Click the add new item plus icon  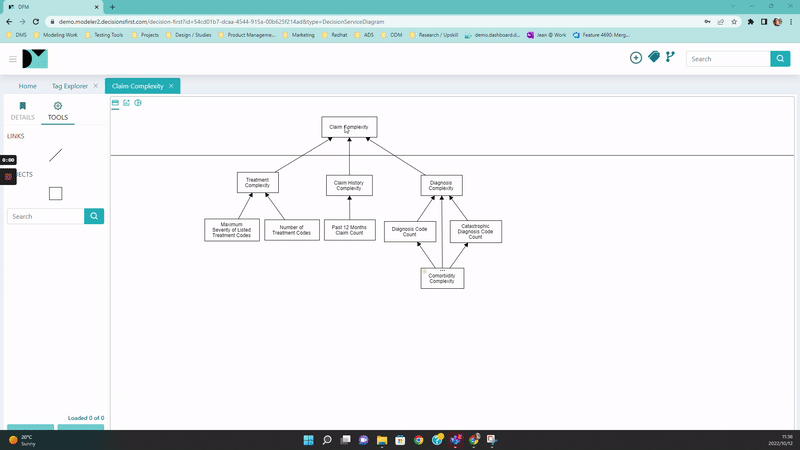click(636, 58)
